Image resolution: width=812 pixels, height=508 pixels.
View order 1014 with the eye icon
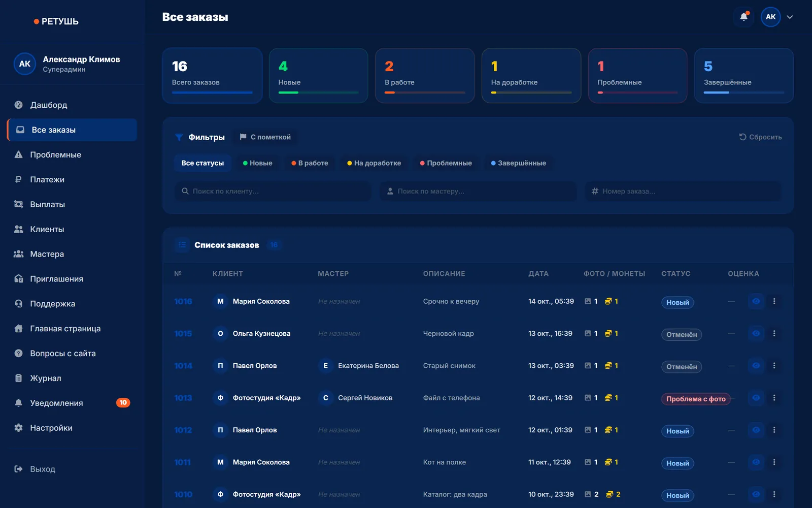(x=756, y=366)
